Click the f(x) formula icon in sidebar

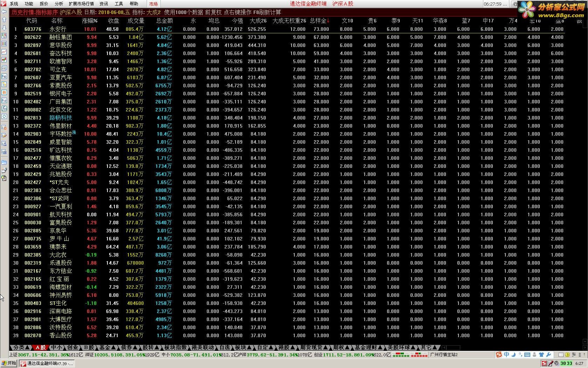[x=4, y=108]
